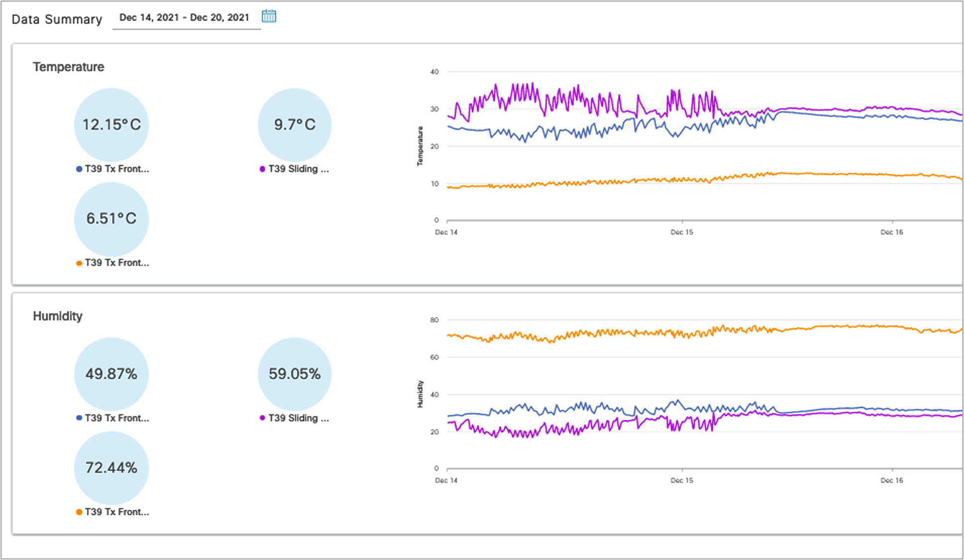Click the vertical Humidity axis title

(420, 394)
